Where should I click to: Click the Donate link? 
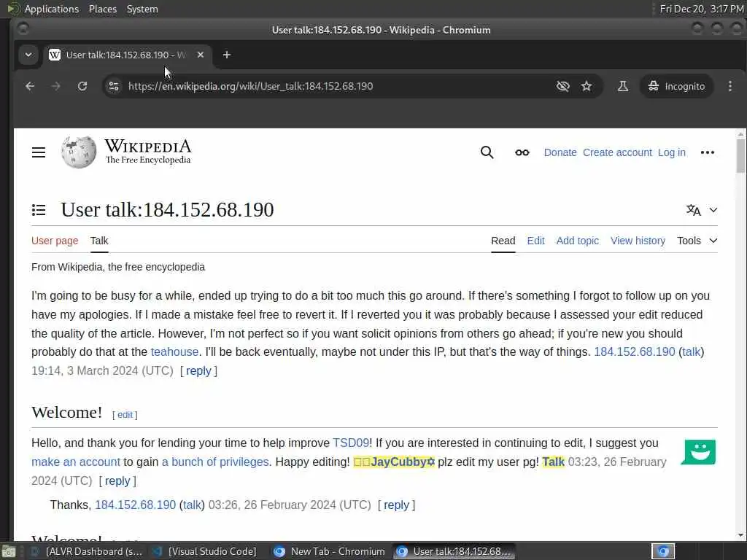click(560, 152)
